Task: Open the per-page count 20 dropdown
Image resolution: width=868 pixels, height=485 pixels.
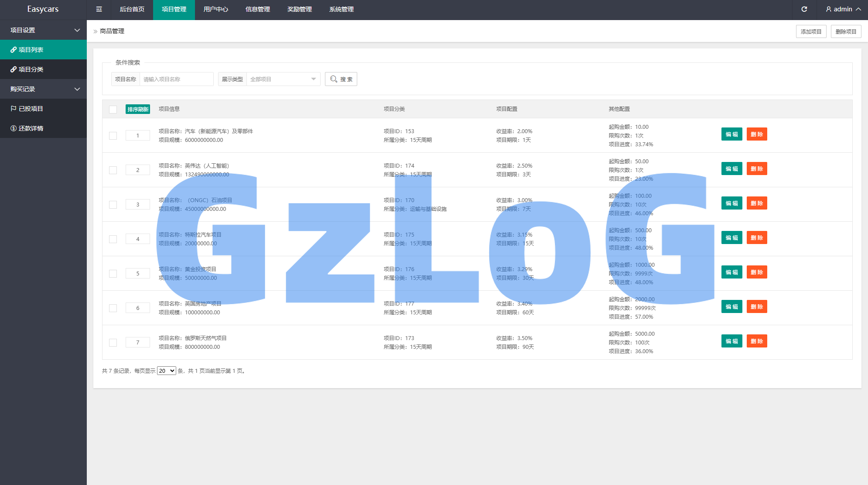Action: point(166,371)
